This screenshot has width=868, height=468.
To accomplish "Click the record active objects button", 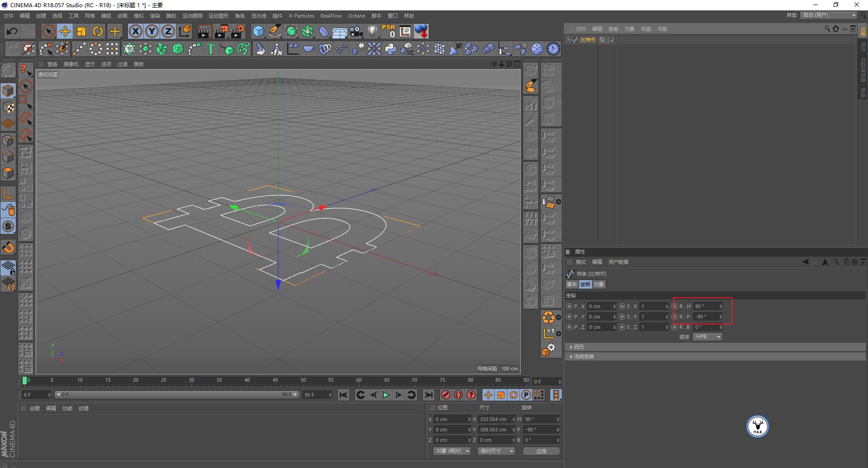I will pyautogui.click(x=446, y=395).
